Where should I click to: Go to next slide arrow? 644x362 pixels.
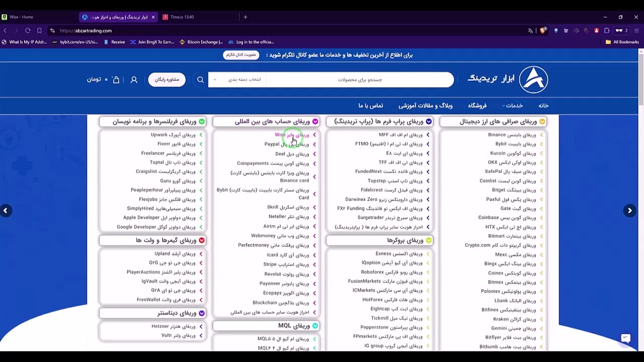[629, 211]
